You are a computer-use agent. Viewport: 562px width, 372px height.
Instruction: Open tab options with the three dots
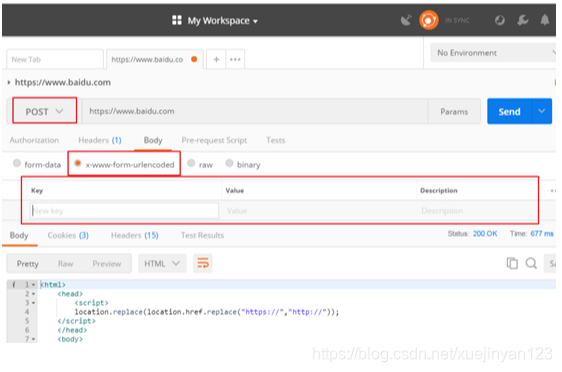[x=235, y=59]
